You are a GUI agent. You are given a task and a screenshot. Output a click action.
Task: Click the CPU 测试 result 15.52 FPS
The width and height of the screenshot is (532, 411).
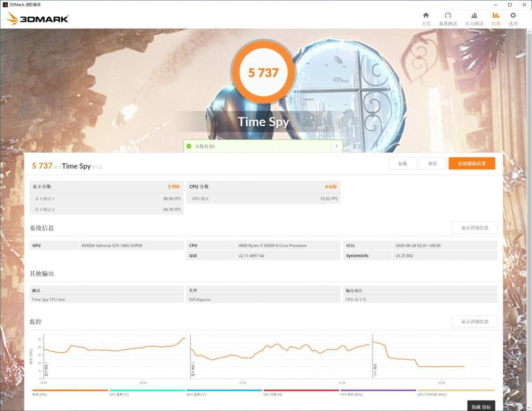coord(329,198)
